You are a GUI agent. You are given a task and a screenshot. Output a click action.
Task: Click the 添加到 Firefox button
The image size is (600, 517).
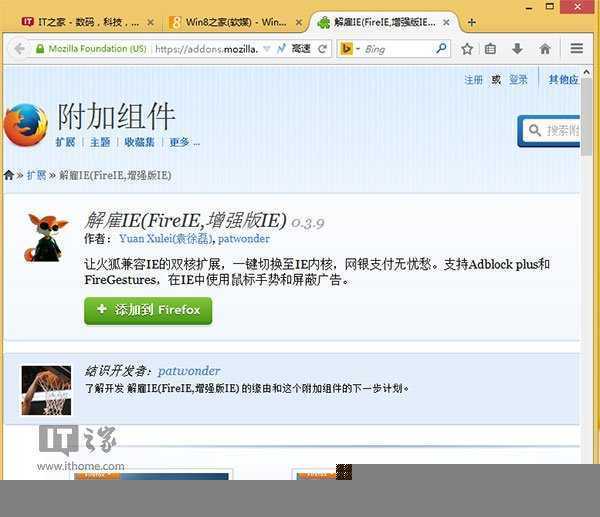[x=148, y=310]
